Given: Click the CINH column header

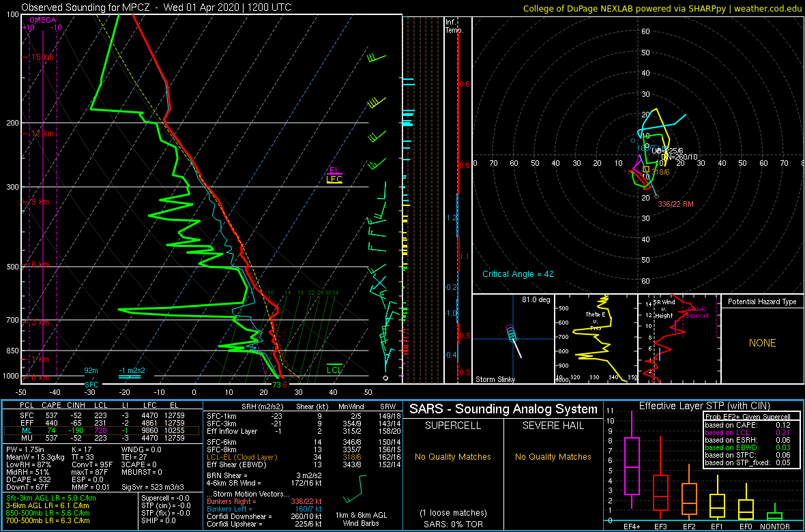Looking at the screenshot, I should click(77, 406).
